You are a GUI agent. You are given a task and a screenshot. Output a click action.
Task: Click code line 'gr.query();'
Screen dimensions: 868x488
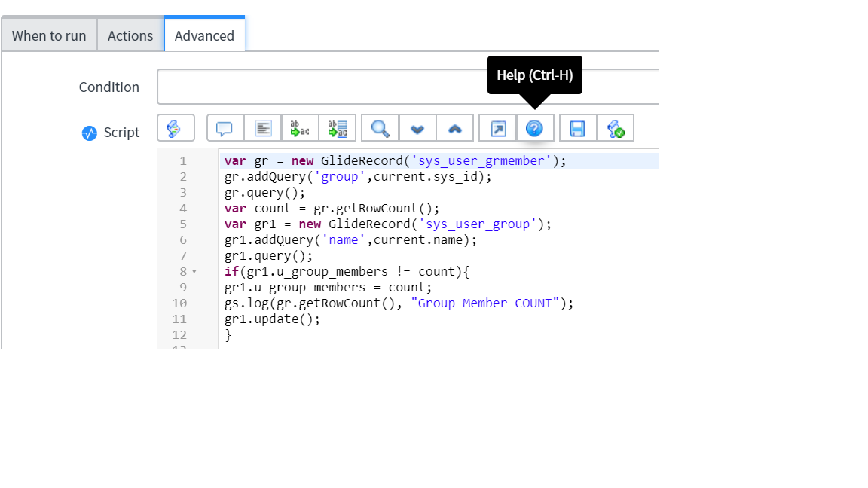click(264, 193)
